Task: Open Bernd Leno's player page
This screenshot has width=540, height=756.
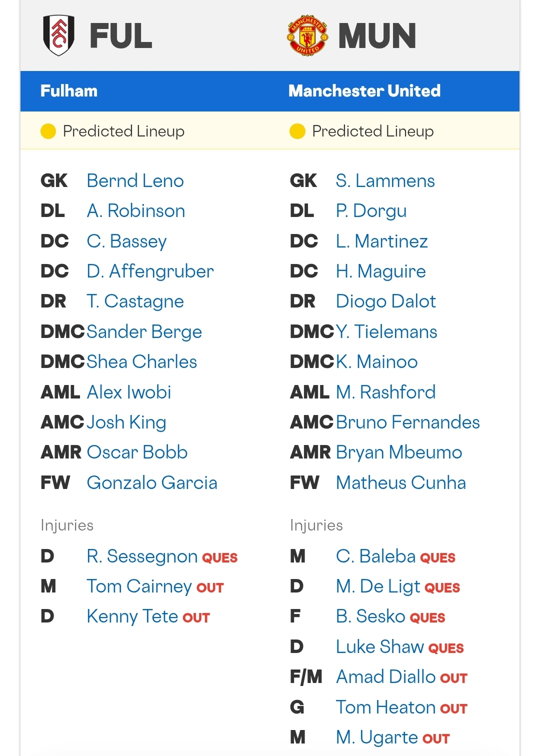Action: 135,180
